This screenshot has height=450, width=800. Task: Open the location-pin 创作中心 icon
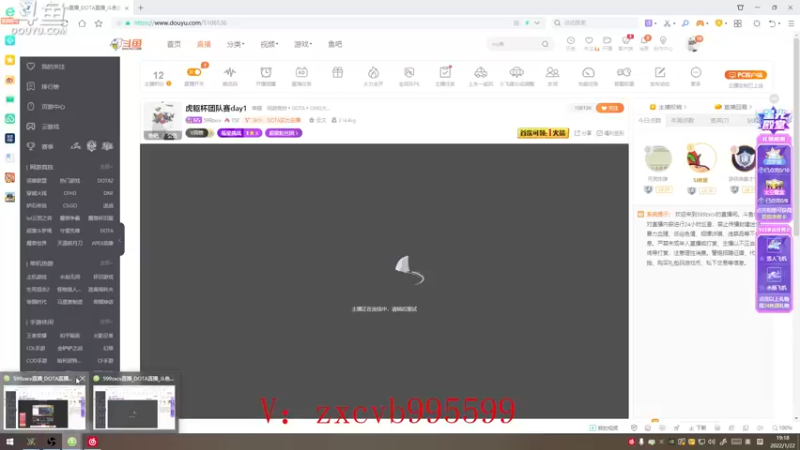tap(663, 41)
